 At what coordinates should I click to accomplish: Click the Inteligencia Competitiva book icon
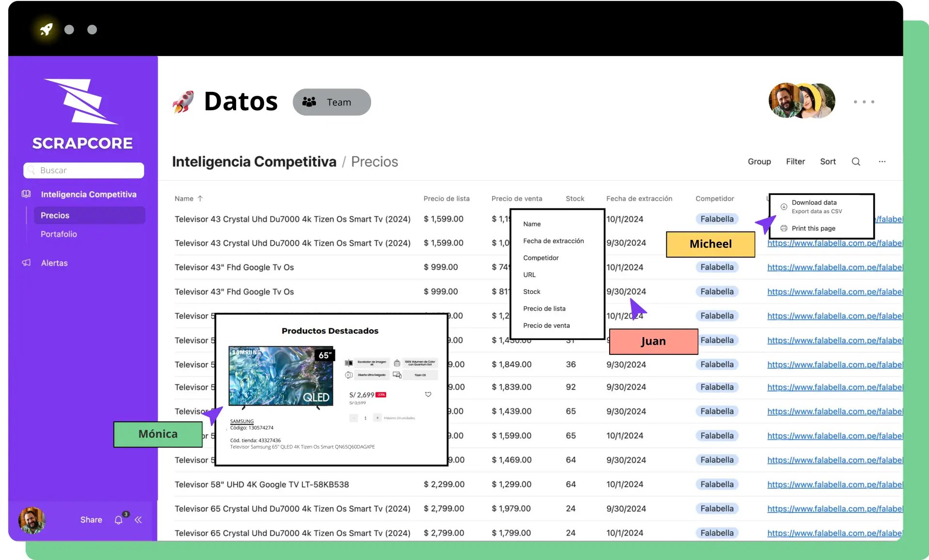point(26,194)
